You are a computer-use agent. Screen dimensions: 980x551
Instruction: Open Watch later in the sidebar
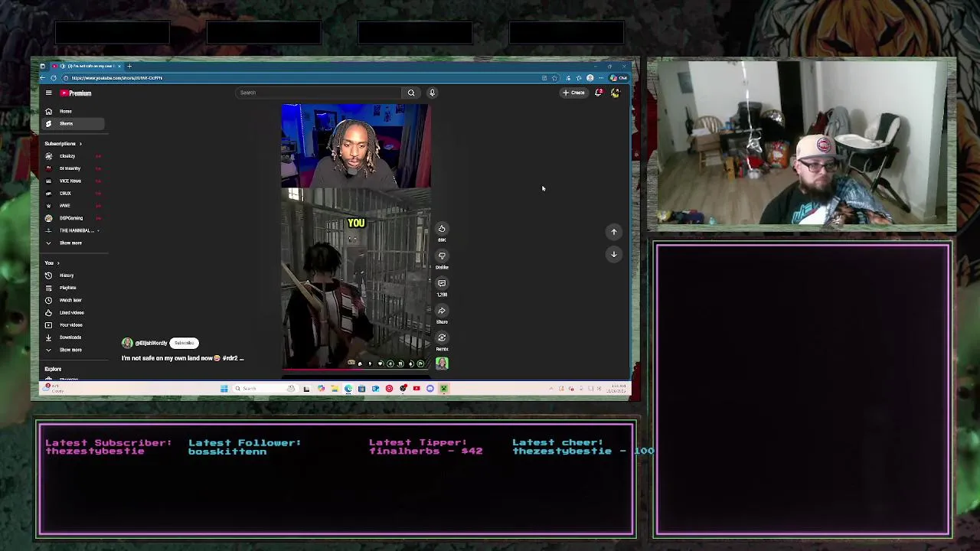coord(73,300)
